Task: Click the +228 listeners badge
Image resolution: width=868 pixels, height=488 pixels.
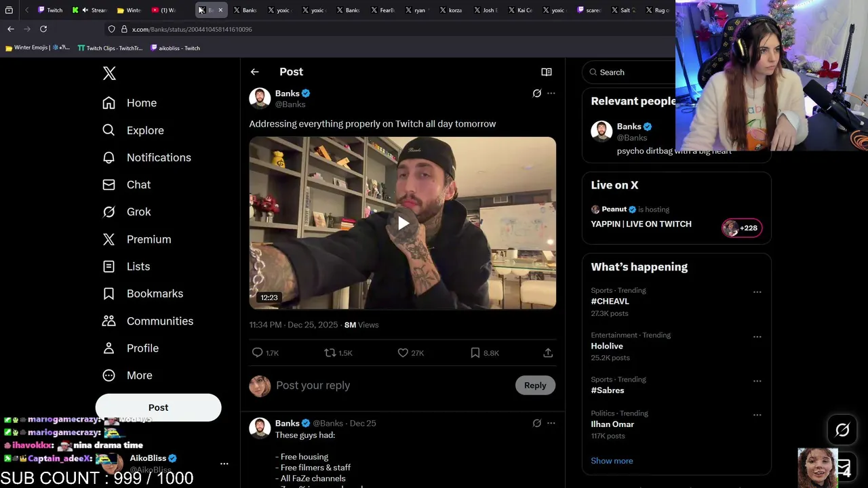Action: click(x=742, y=228)
